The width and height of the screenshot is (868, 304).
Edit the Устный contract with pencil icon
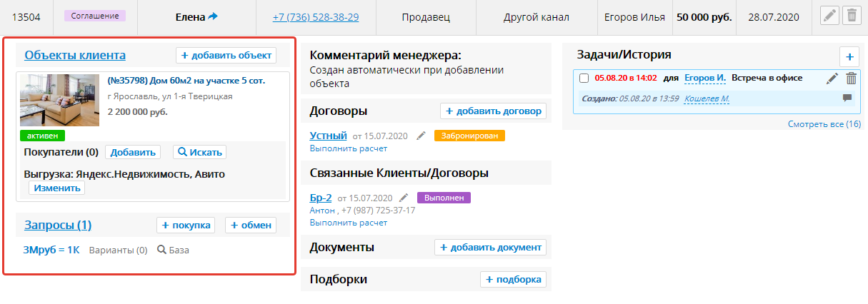421,136
